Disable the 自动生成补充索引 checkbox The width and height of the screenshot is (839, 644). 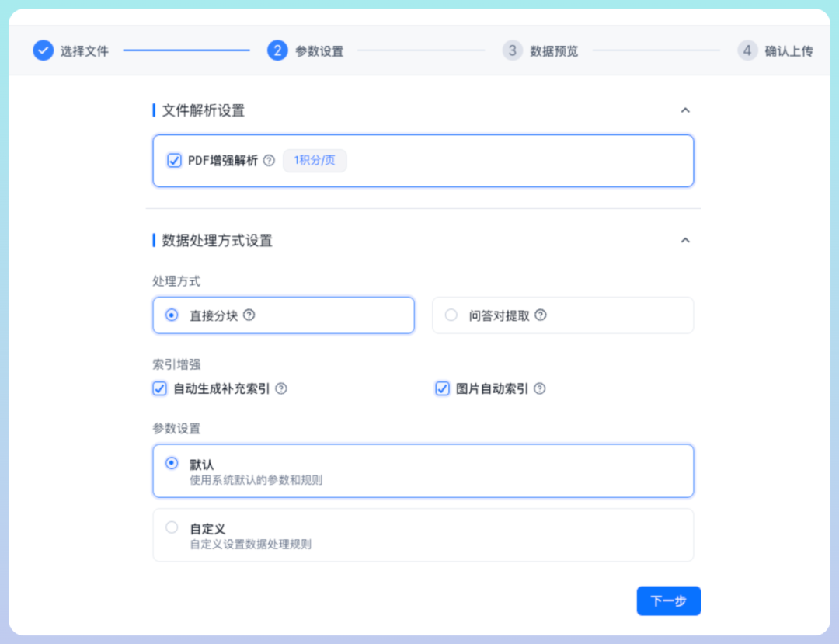(159, 388)
